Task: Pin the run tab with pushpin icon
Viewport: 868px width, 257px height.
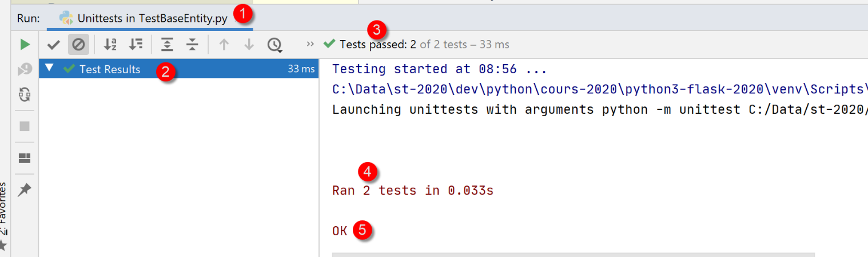Action: pyautogui.click(x=25, y=190)
